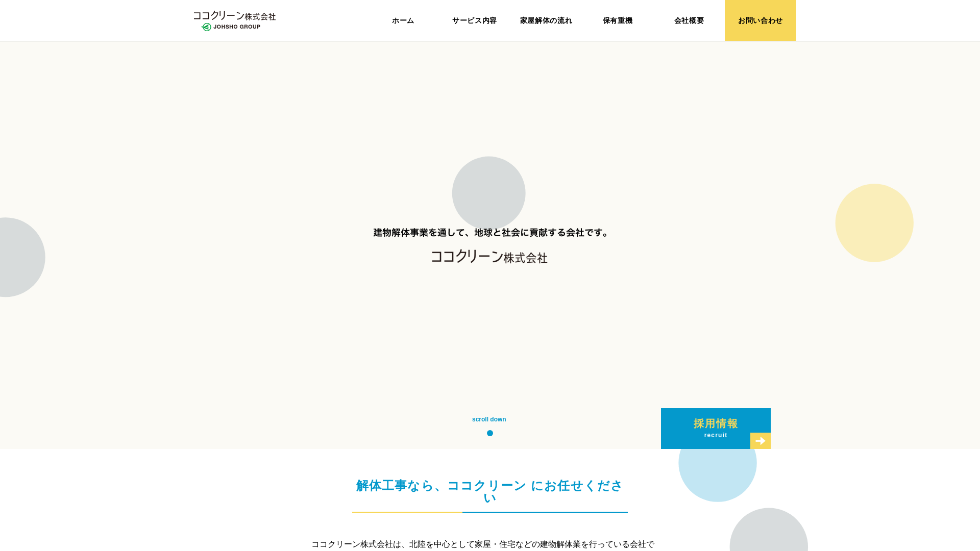The width and height of the screenshot is (980, 551).
Task: Click the yellow circle decoration on the right
Action: [874, 223]
